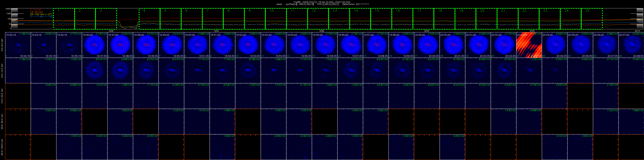Open the 3-6 keV image starting 20:02:20
The width and height of the screenshot is (644, 160).
503,45
